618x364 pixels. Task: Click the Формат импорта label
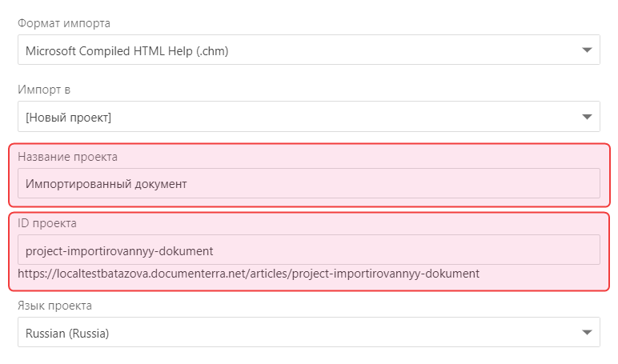pyautogui.click(x=64, y=23)
